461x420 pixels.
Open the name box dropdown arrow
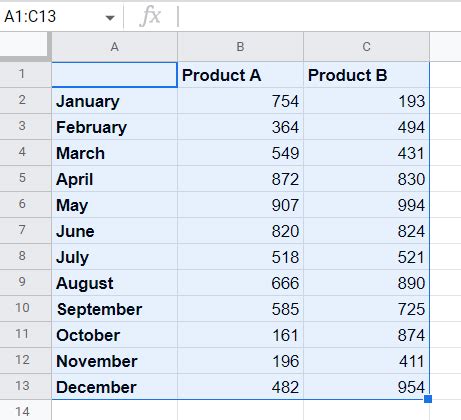click(x=110, y=17)
